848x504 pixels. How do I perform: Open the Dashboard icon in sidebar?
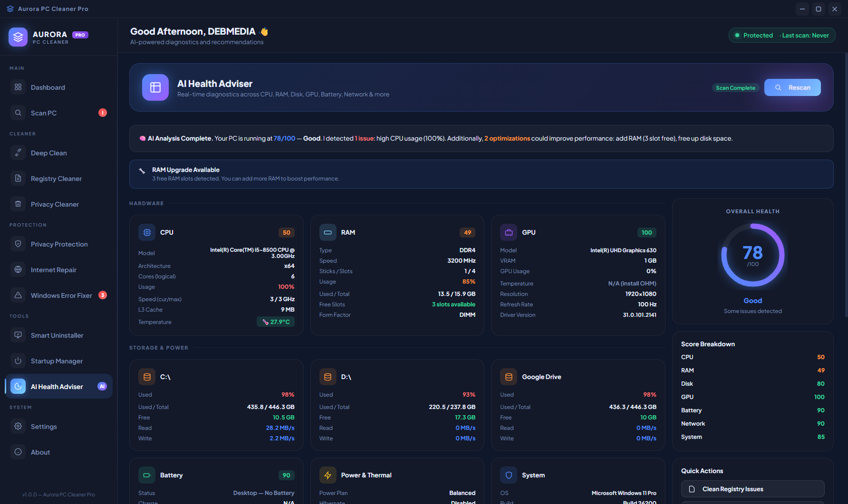pos(18,87)
